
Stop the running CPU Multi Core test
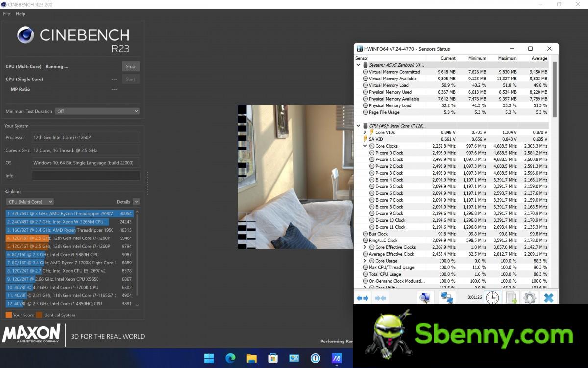pyautogui.click(x=130, y=66)
